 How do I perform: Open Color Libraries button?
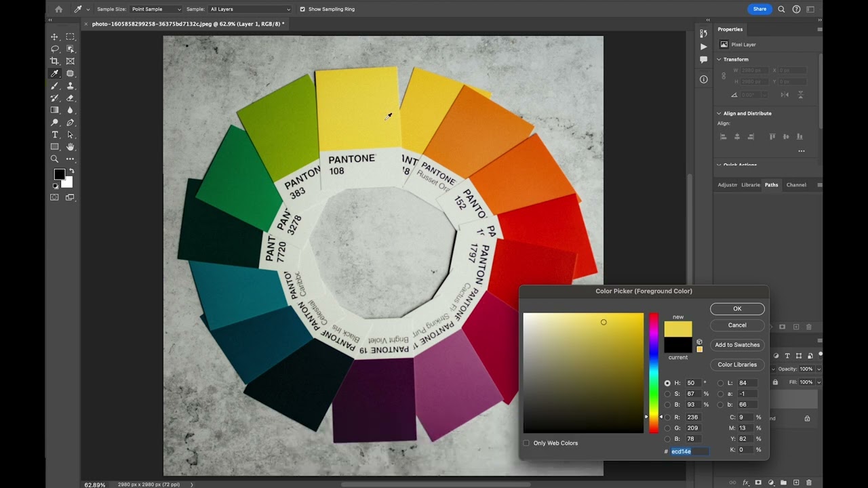[x=737, y=365]
